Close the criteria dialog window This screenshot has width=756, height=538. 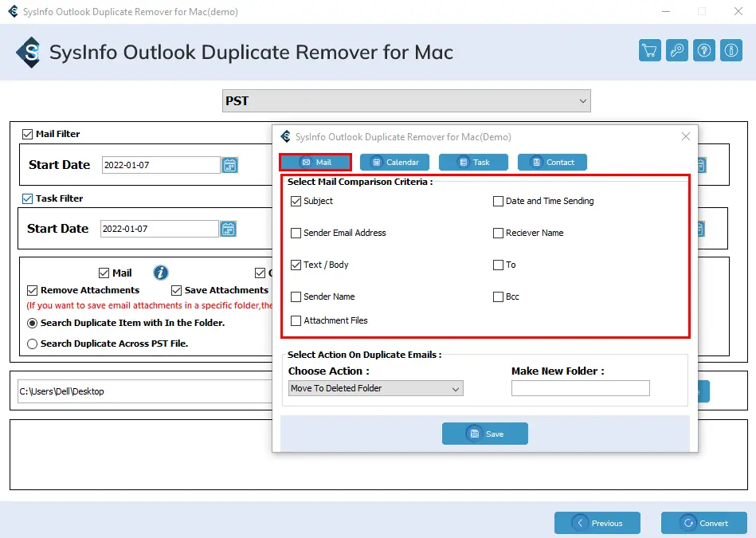click(x=686, y=136)
